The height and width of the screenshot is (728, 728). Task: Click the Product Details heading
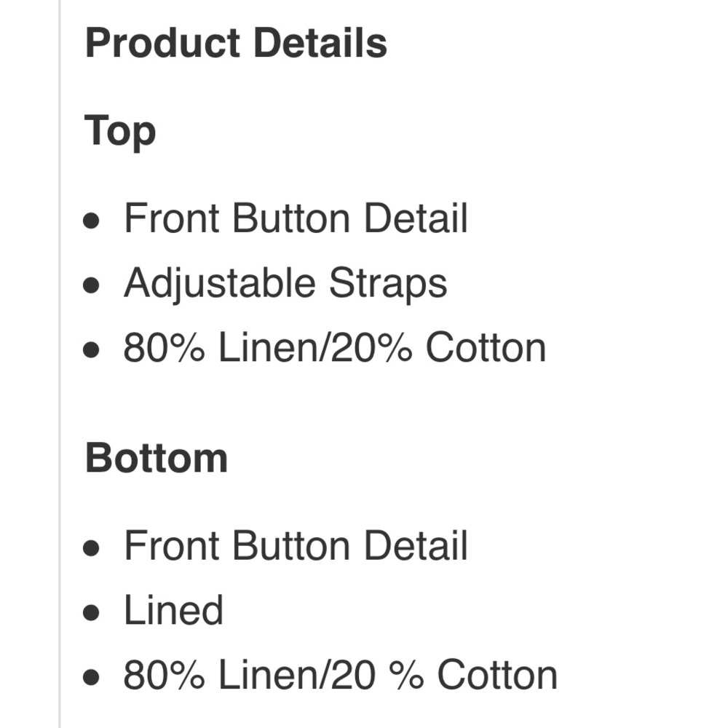point(236,43)
